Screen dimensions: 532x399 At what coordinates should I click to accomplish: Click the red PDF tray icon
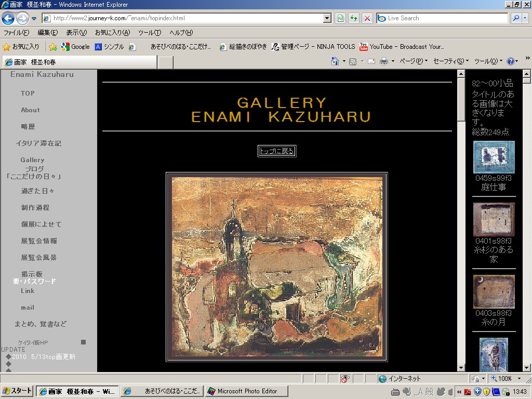click(468, 392)
